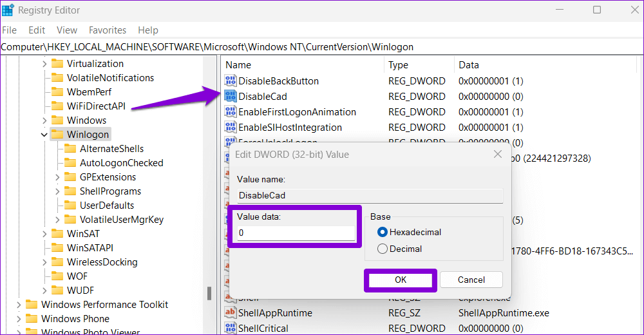Click the UserDefaults folder icon
The width and height of the screenshot is (644, 335).
point(70,205)
